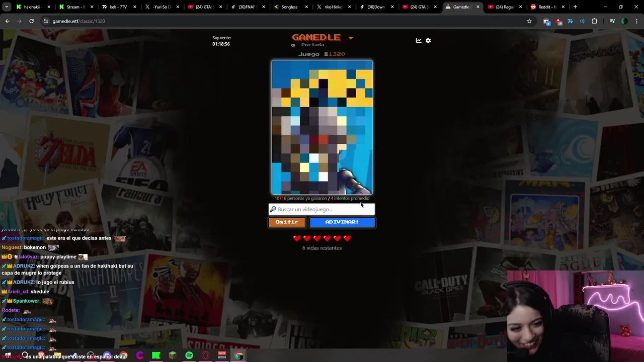Screen dimensions: 644x362
Task: Open a new browser tab
Action: [x=575, y=7]
